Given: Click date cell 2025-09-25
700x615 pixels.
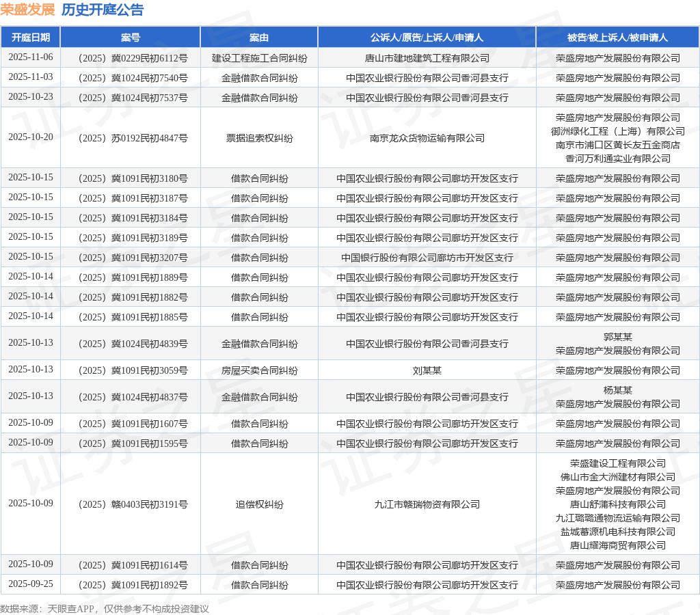Looking at the screenshot, I should (x=30, y=584).
